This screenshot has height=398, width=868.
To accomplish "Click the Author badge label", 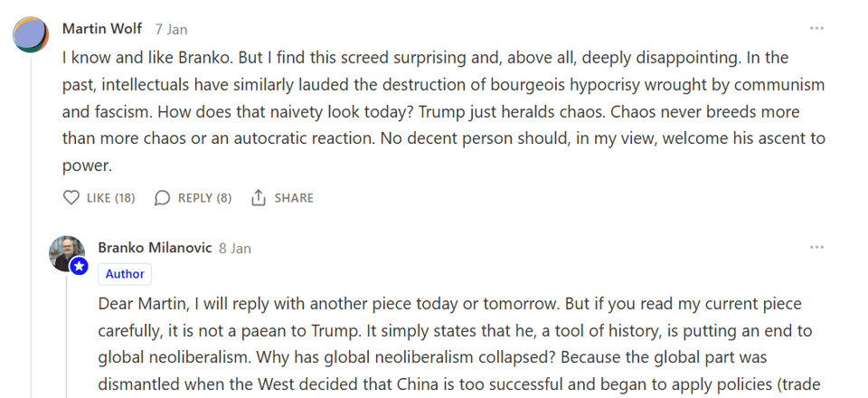I will point(125,274).
